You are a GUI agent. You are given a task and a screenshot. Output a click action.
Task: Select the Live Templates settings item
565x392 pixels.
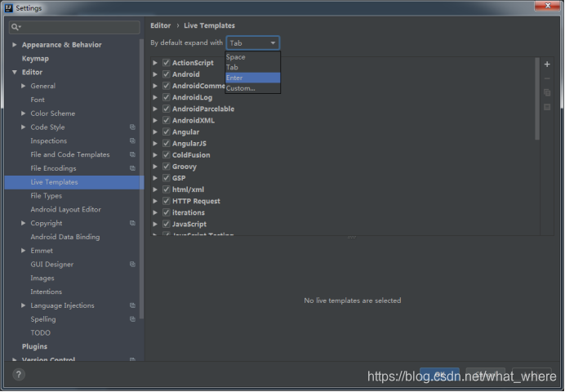(74, 182)
